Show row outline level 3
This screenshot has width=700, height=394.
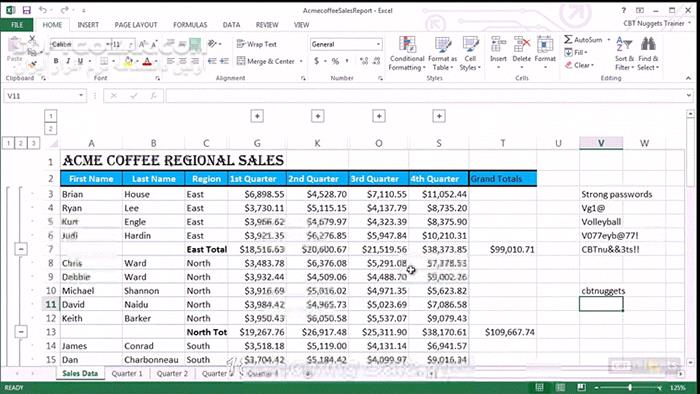pyautogui.click(x=33, y=143)
